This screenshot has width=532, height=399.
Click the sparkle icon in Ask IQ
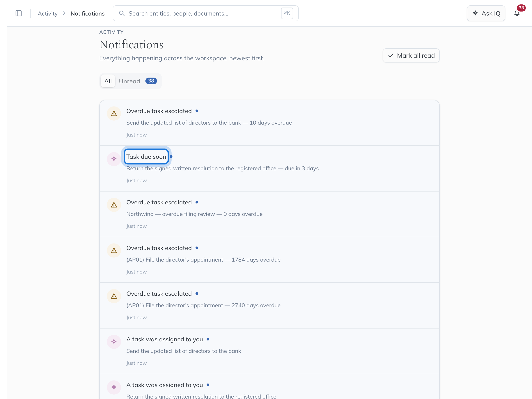pyautogui.click(x=475, y=13)
